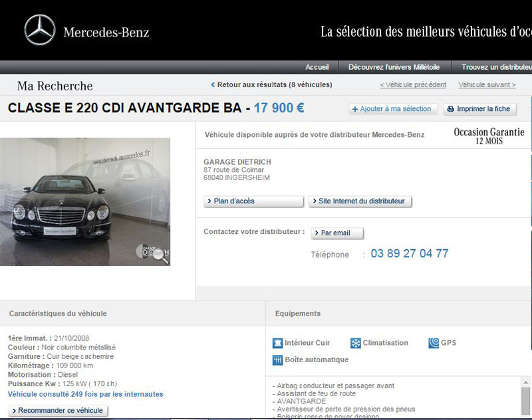Viewport: 532px width, 420px height.
Task: Click the printer icon in Imprimer la fiche
Action: (x=451, y=109)
